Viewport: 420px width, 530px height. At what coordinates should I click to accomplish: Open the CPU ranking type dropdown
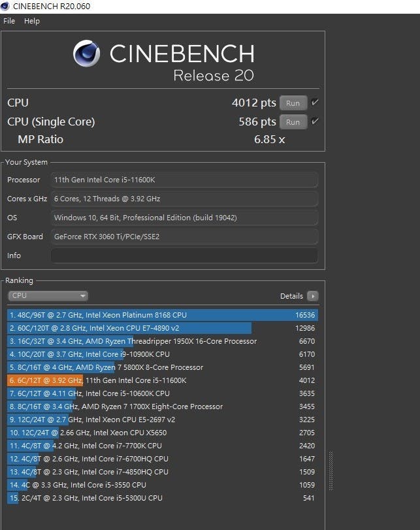pos(48,296)
